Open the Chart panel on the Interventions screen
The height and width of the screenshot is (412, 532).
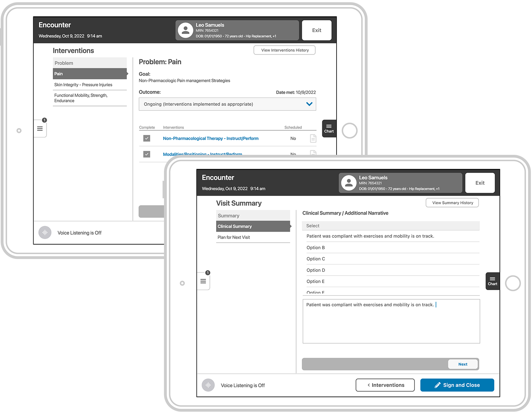click(x=329, y=128)
